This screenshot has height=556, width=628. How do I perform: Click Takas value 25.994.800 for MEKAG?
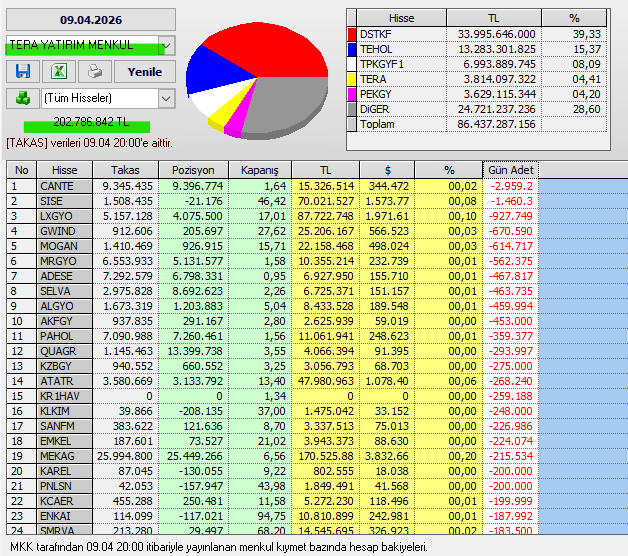click(x=125, y=456)
